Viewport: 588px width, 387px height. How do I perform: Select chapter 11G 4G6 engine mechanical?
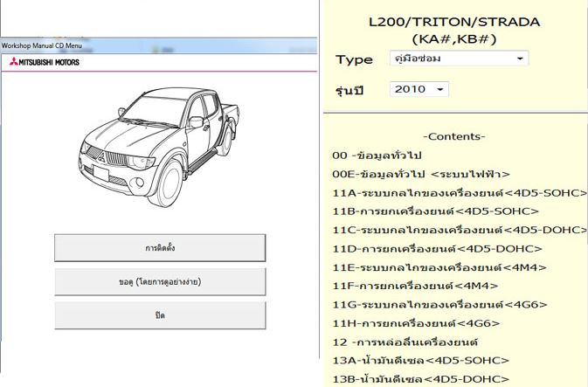point(439,305)
